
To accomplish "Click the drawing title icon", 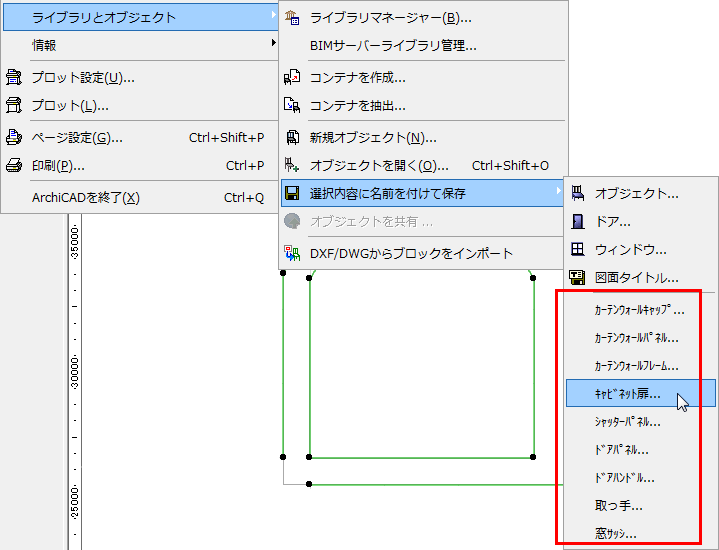I will [x=577, y=277].
